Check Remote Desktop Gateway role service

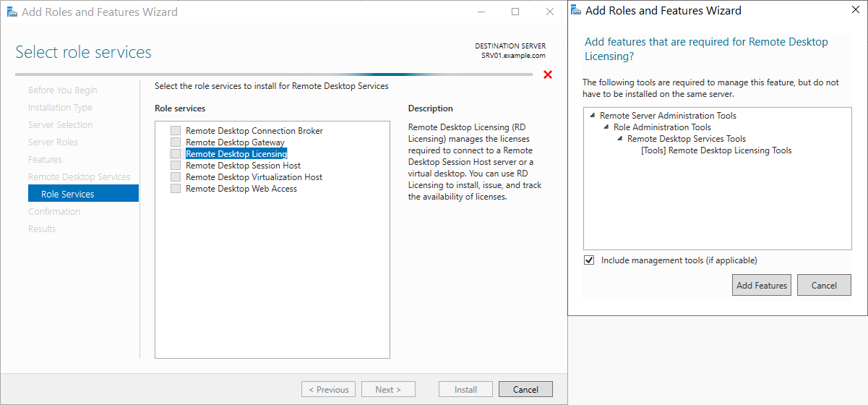pyautogui.click(x=176, y=142)
